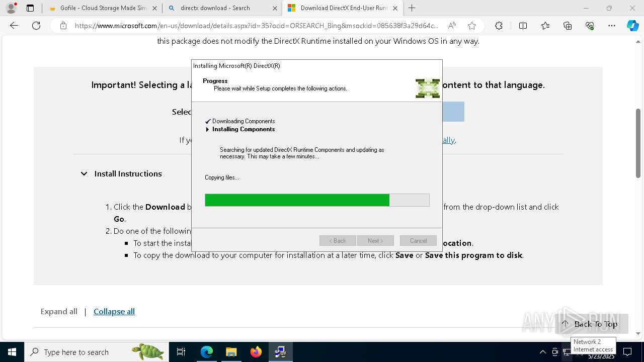Add this page to favorites via the star icon
The image size is (644, 362).
[x=471, y=26]
